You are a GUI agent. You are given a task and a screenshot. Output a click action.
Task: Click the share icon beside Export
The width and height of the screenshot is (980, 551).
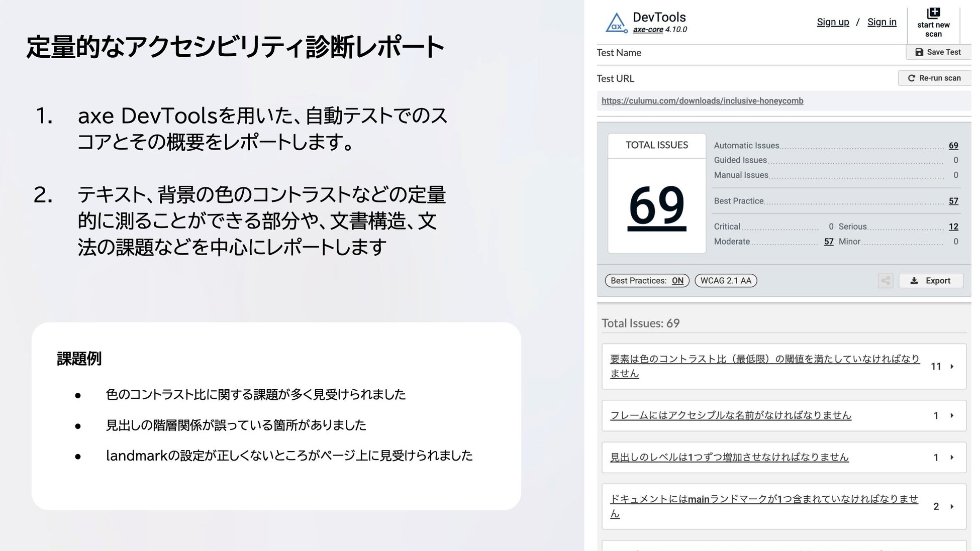coord(886,281)
